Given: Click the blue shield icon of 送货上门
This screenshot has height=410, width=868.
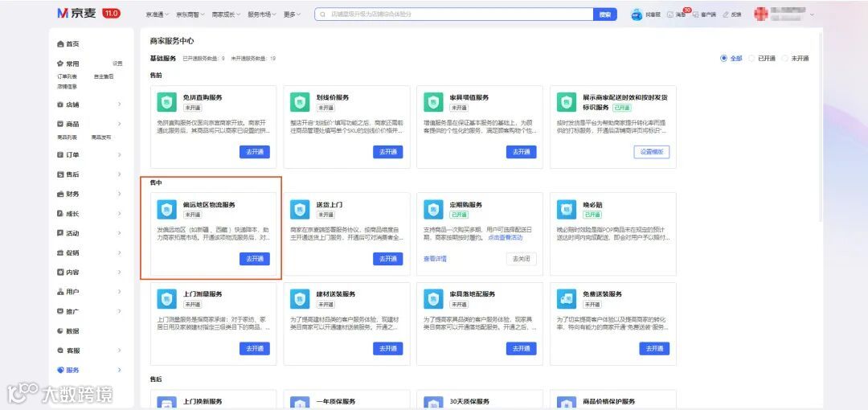Looking at the screenshot, I should 300,210.
